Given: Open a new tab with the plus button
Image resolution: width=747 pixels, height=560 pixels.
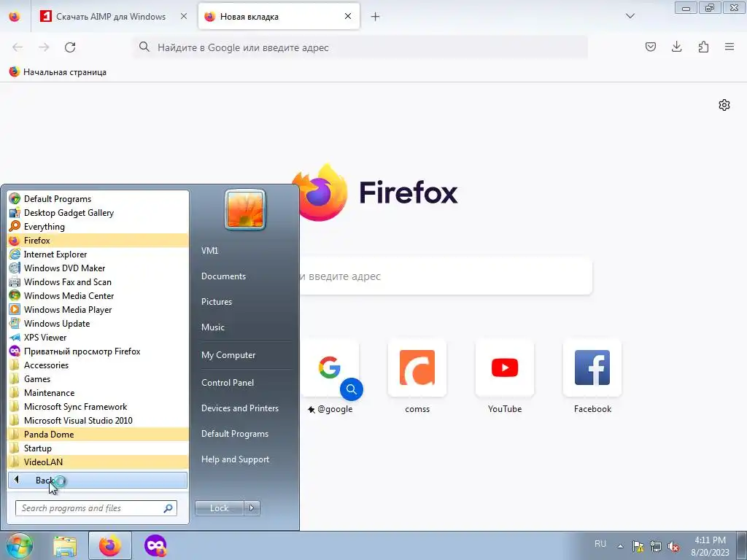Looking at the screenshot, I should [376, 17].
